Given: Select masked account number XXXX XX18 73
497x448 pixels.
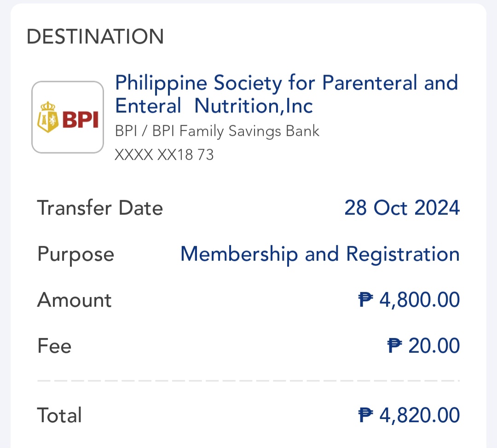Looking at the screenshot, I should pyautogui.click(x=164, y=155).
